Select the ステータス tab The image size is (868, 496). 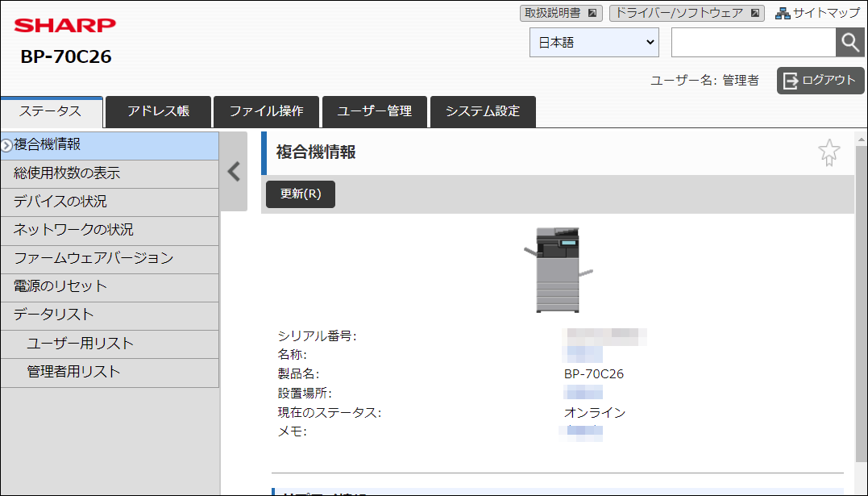[51, 111]
